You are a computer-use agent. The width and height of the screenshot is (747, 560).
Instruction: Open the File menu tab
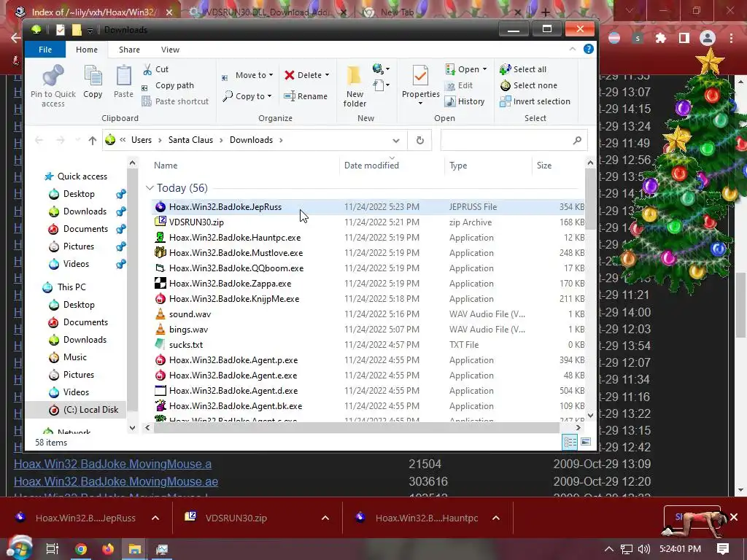pos(45,50)
